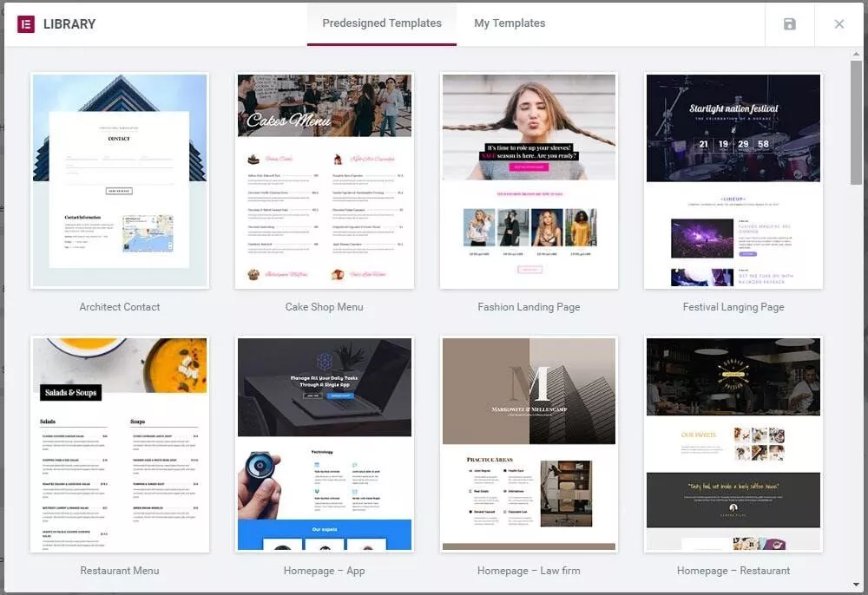868x595 pixels.
Task: Open the My Templates tab
Action: tap(510, 23)
